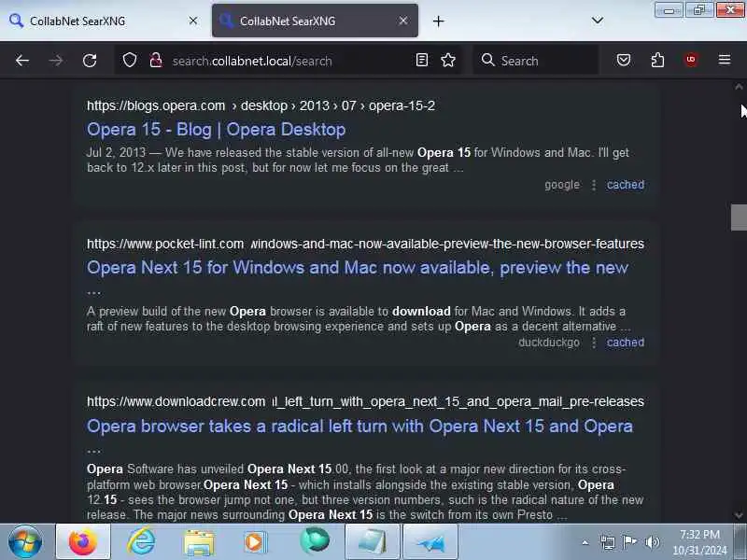747x560 pixels.
Task: Open cached link for the duckduckgo result
Action: click(625, 343)
